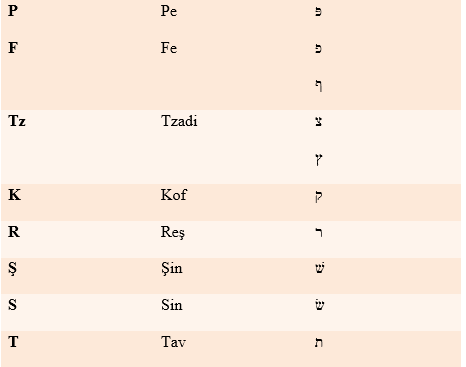Click the bold letter K
Viewport: 466px width, 367px height.
(14, 195)
